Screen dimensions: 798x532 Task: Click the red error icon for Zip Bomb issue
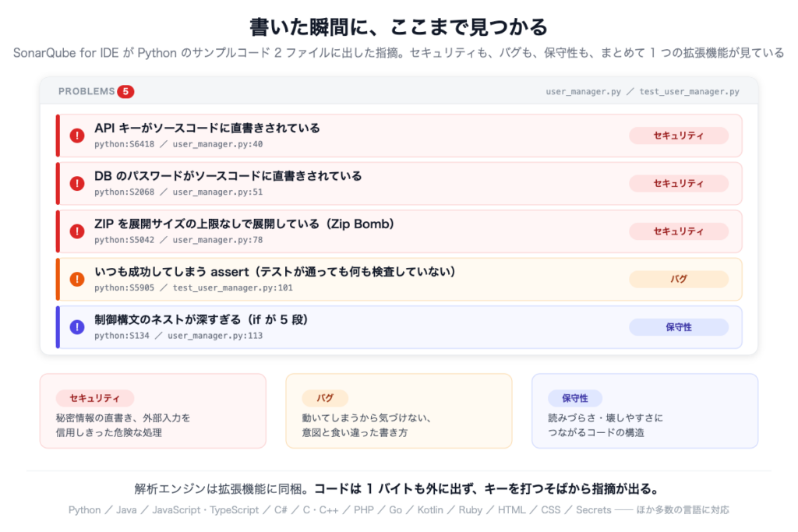tap(77, 231)
